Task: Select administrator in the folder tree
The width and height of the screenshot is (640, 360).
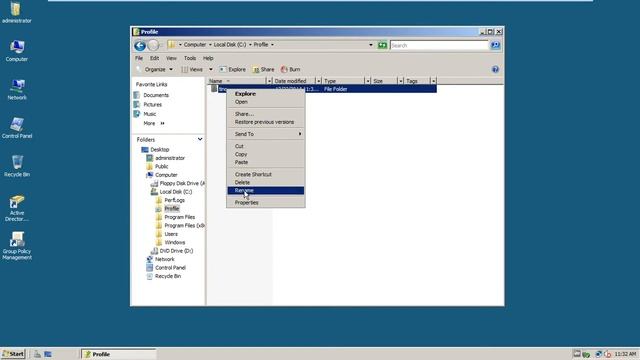Action: tap(166, 158)
